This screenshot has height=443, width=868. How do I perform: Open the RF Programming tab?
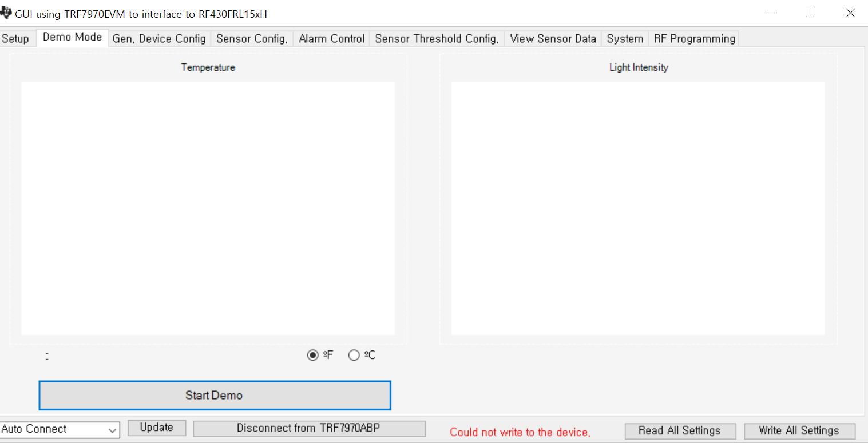tap(694, 39)
